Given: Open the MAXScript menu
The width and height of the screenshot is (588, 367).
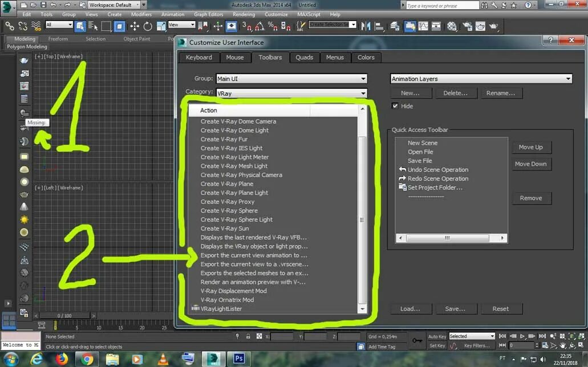Looking at the screenshot, I should (309, 14).
